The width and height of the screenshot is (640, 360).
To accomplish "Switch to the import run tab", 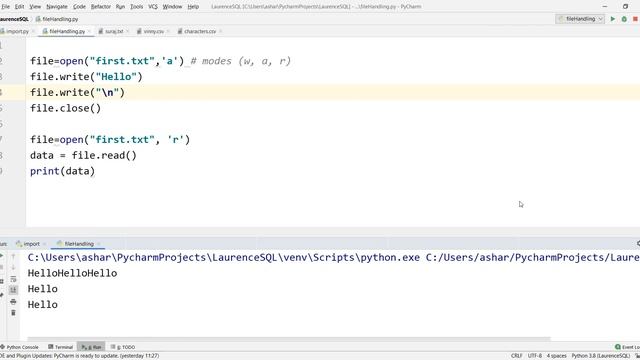I will [x=31, y=244].
